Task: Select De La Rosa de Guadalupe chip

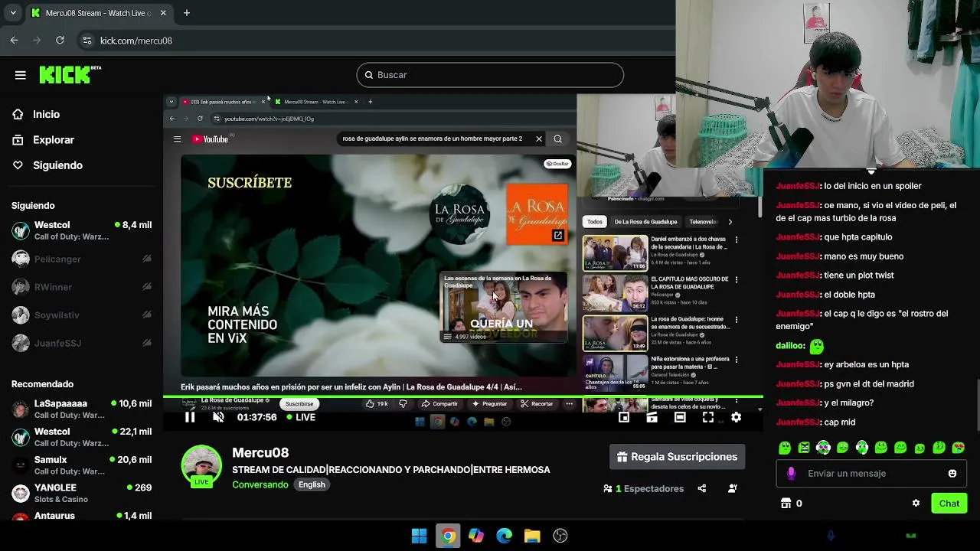Action: (x=645, y=222)
